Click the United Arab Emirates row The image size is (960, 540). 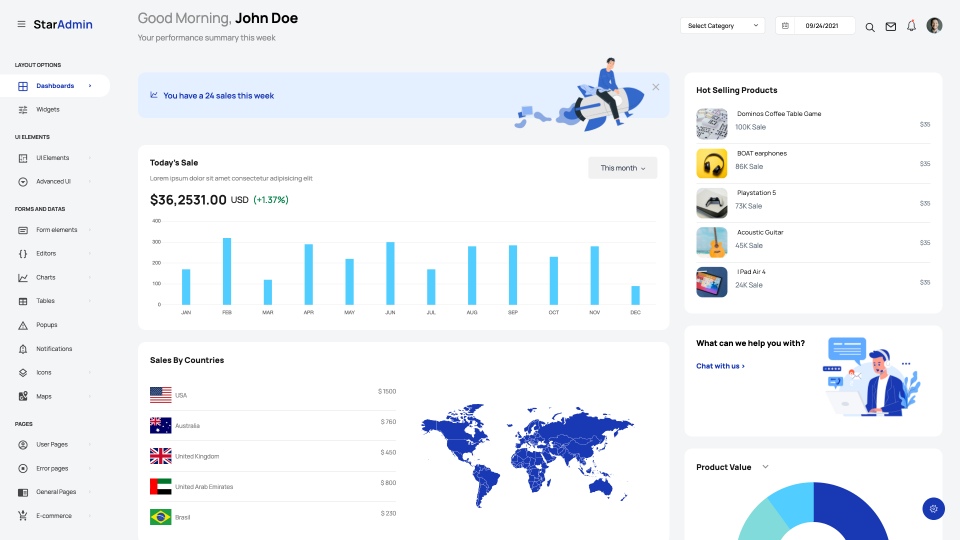point(273,487)
